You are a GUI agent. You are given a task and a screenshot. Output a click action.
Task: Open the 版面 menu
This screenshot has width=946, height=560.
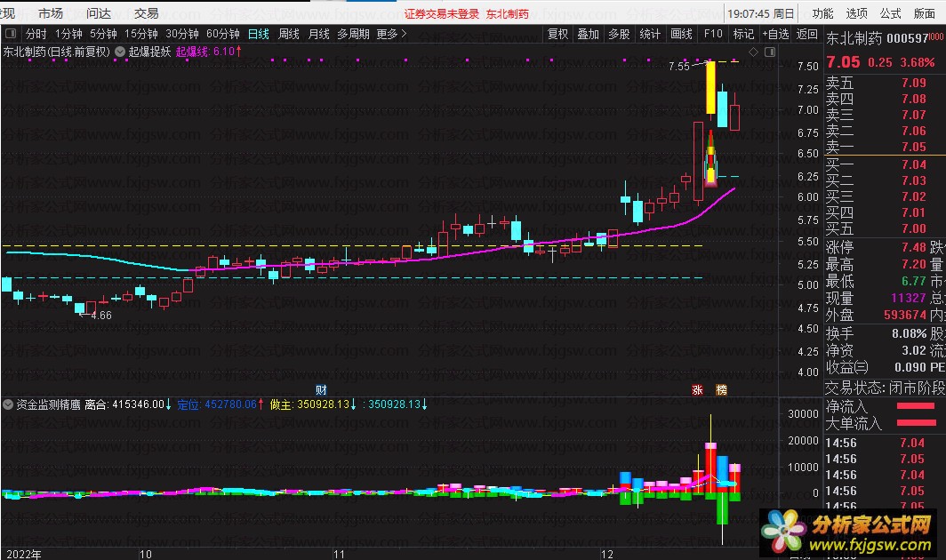pyautogui.click(x=924, y=13)
